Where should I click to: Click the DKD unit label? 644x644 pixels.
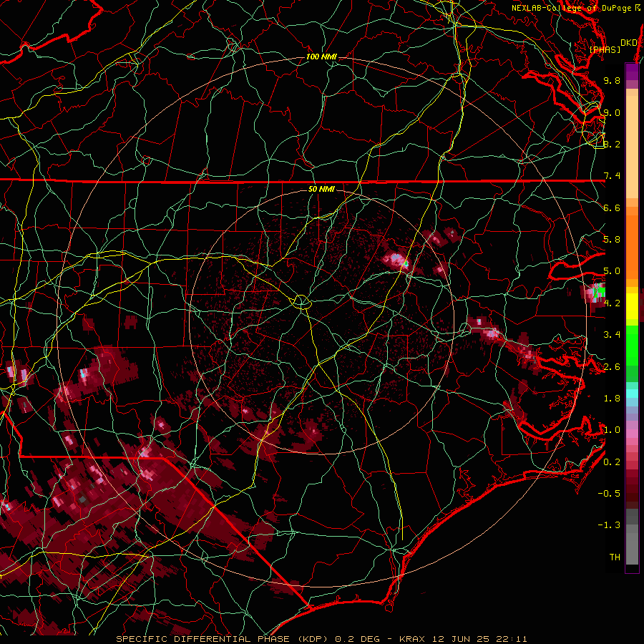(629, 43)
